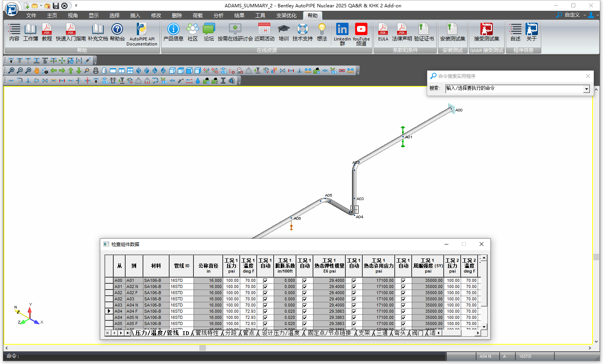
Task: Open the quick access toolbar customize arrow
Action: pos(76,6)
